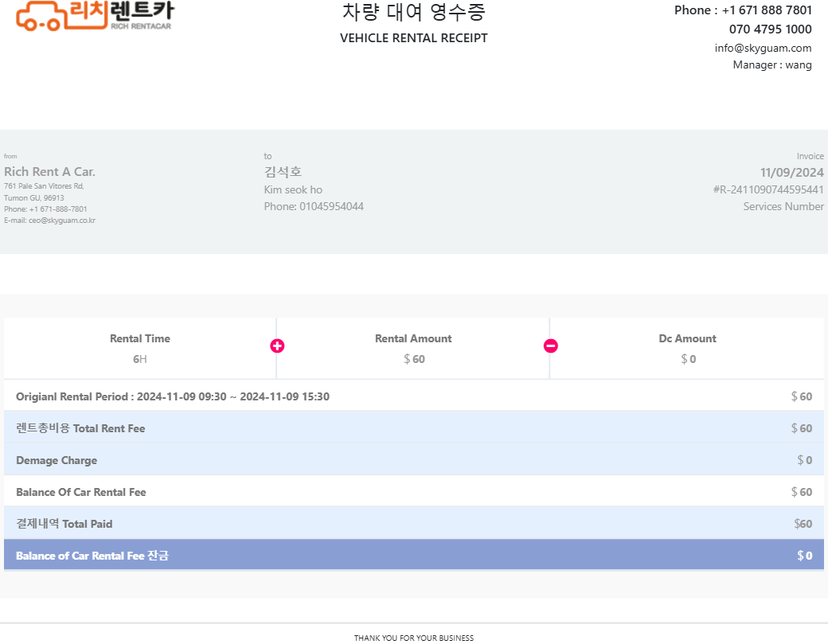Click the Rental Time 6H cell

(x=140, y=349)
